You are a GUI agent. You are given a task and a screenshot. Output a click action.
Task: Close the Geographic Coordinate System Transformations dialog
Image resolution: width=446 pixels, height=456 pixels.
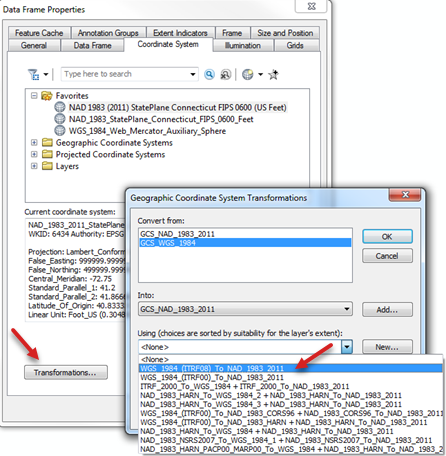coord(405,195)
